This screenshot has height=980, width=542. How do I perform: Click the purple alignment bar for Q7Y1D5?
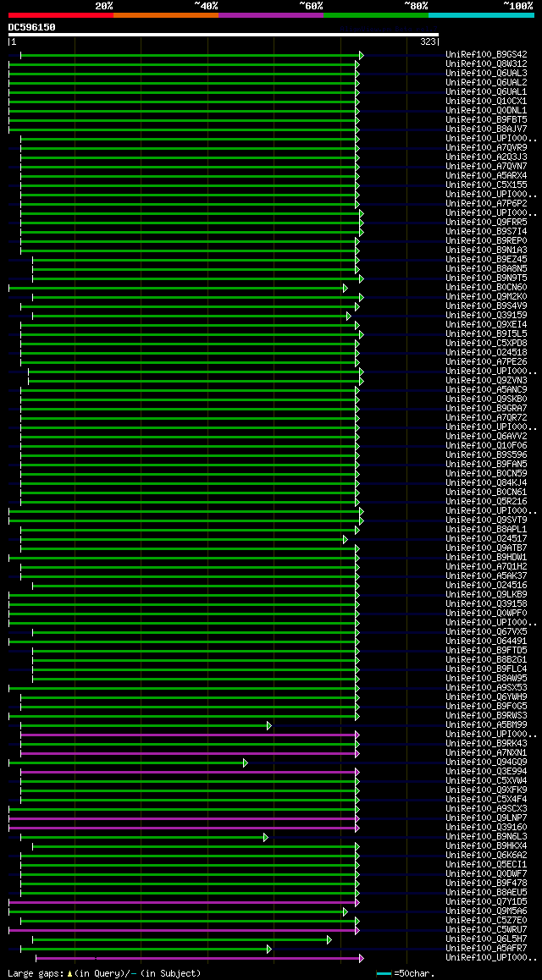[x=185, y=902]
